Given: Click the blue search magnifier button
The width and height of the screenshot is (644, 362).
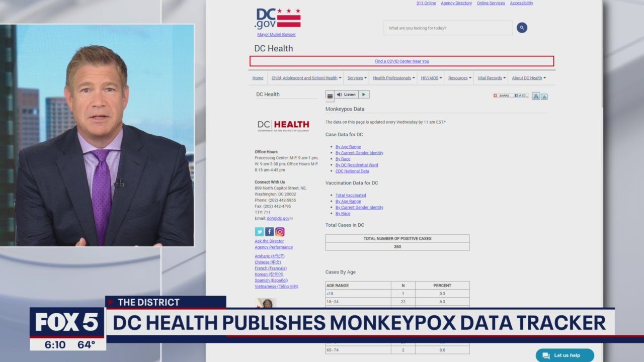Looking at the screenshot, I should point(522,28).
